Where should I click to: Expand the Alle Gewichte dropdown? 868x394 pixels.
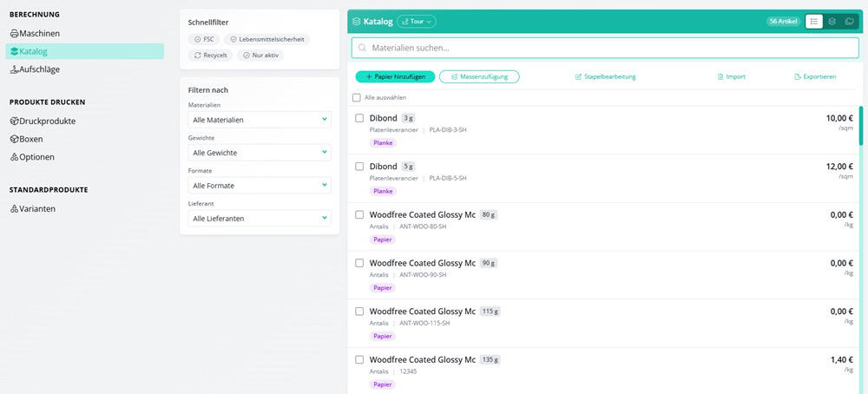(260, 153)
